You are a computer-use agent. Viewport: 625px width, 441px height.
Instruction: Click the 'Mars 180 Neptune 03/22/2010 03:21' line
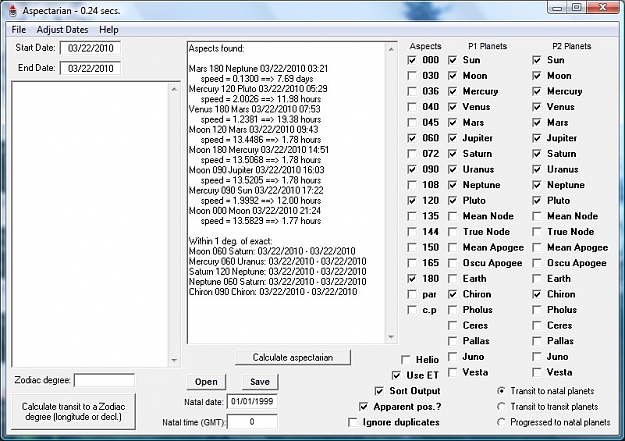[258, 69]
